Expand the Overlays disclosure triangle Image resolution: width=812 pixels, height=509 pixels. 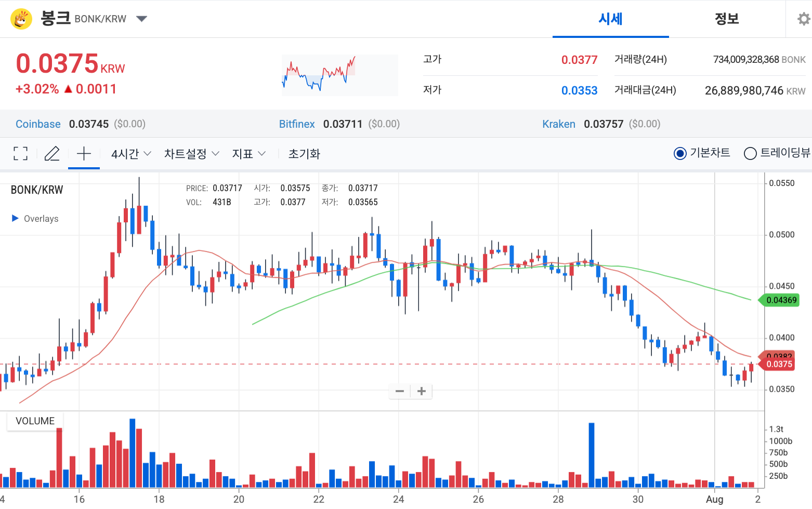(15, 218)
